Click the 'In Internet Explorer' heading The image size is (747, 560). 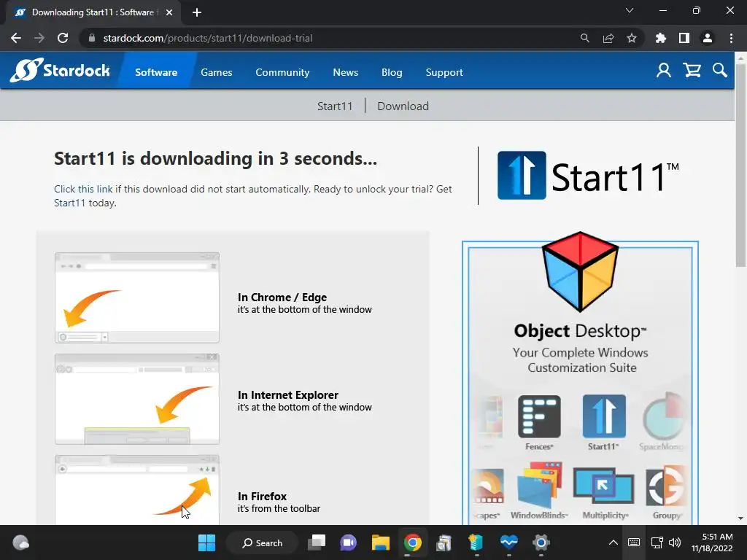[287, 394]
